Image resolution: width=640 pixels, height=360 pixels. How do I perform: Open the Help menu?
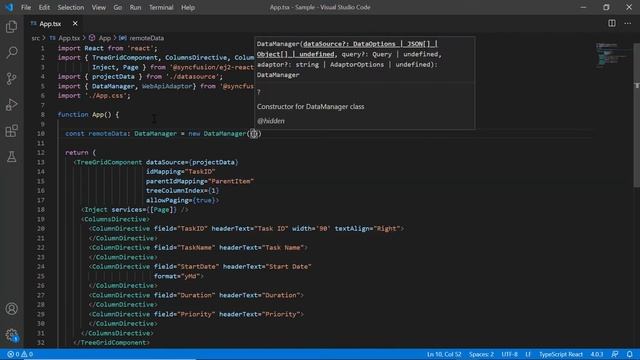point(188,7)
